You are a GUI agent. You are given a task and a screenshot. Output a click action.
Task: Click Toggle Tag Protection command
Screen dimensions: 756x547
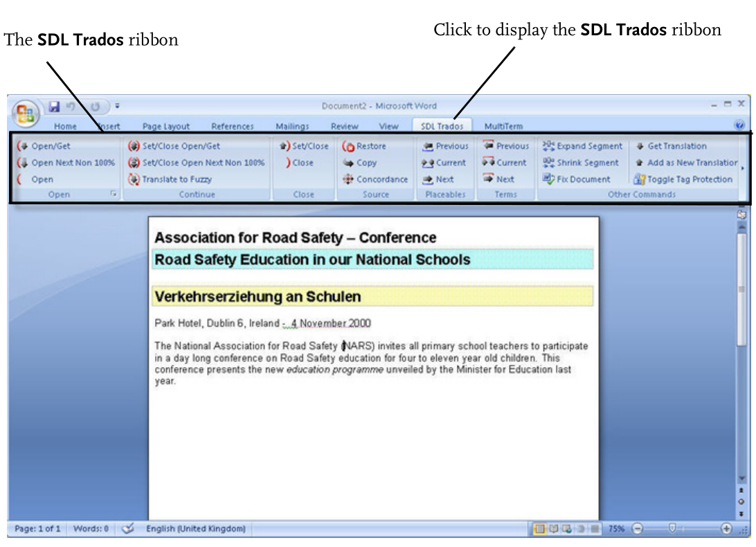[x=683, y=179]
